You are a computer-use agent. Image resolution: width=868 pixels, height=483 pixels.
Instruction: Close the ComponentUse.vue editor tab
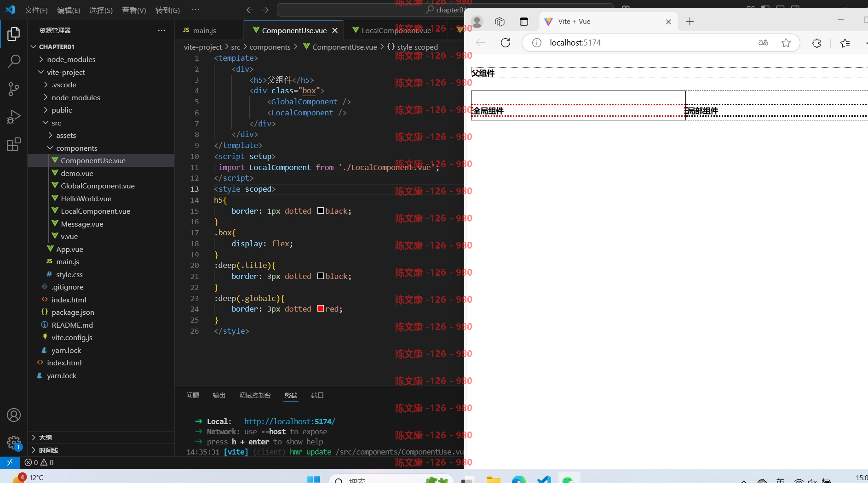335,30
